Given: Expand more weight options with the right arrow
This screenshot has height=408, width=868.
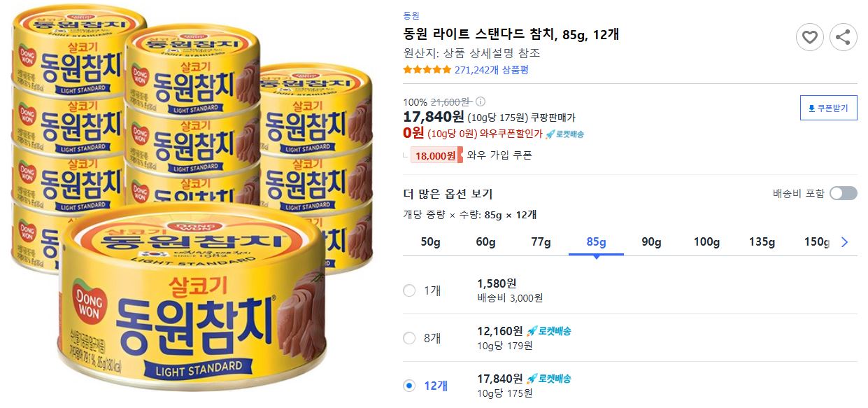Looking at the screenshot, I should (x=844, y=241).
